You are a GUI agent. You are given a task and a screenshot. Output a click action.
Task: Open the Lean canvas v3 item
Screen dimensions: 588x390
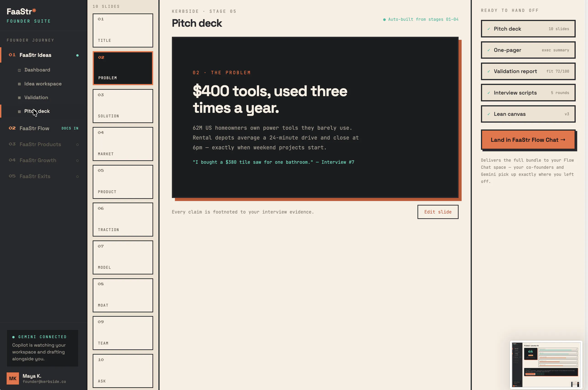tap(528, 114)
